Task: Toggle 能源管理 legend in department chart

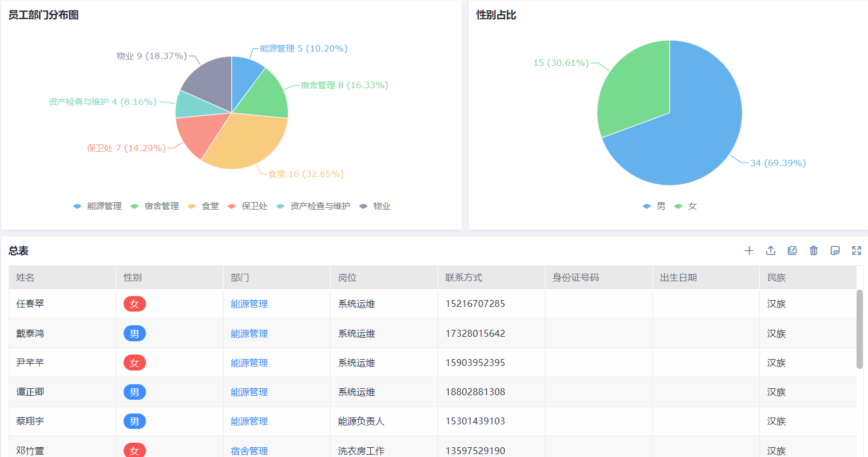Action: tap(98, 206)
